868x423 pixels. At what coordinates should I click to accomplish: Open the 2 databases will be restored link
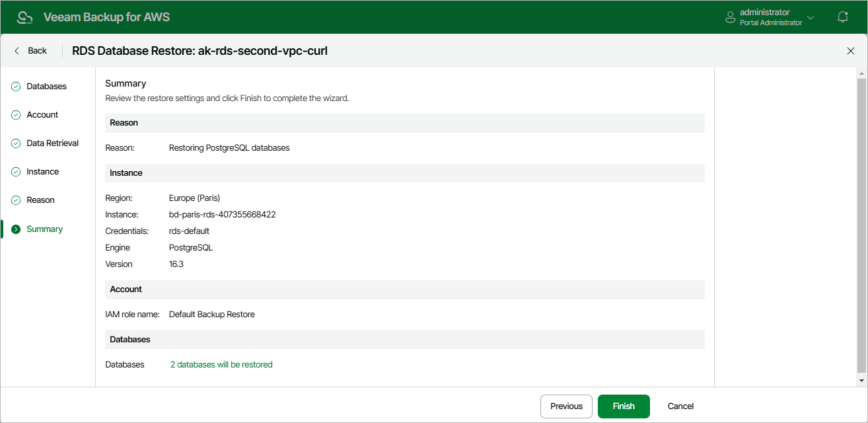tap(221, 365)
